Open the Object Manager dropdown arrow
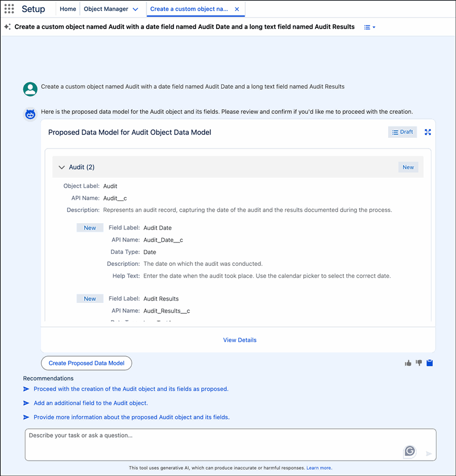This screenshot has width=456, height=476. point(135,10)
